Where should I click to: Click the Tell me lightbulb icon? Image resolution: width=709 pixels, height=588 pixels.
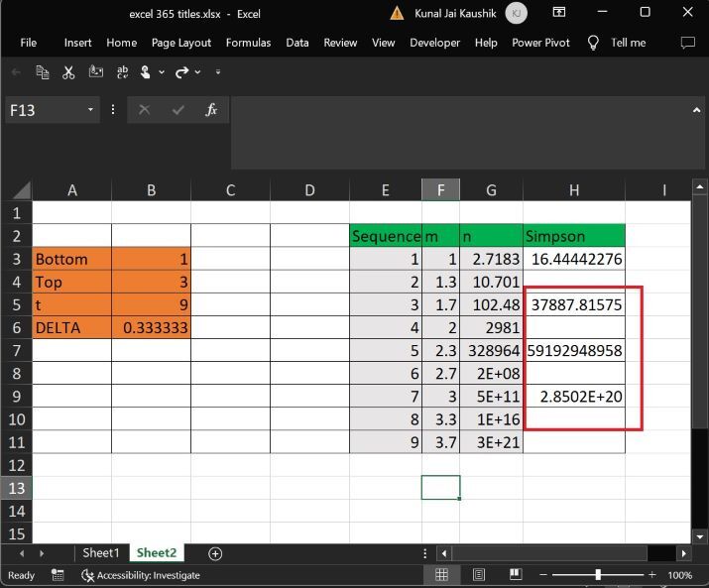click(x=593, y=43)
